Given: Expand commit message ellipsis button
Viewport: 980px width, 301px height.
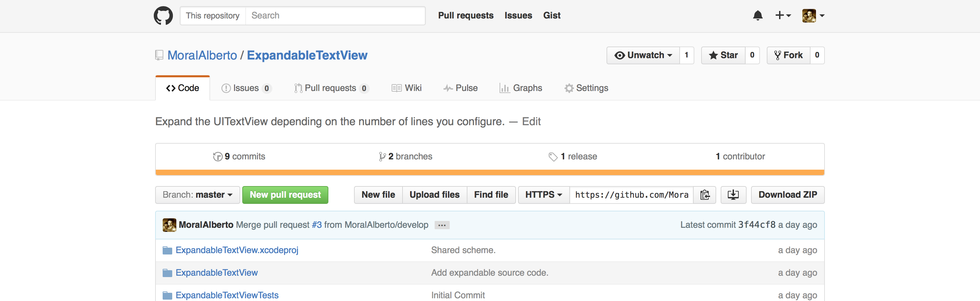Looking at the screenshot, I should point(442,225).
